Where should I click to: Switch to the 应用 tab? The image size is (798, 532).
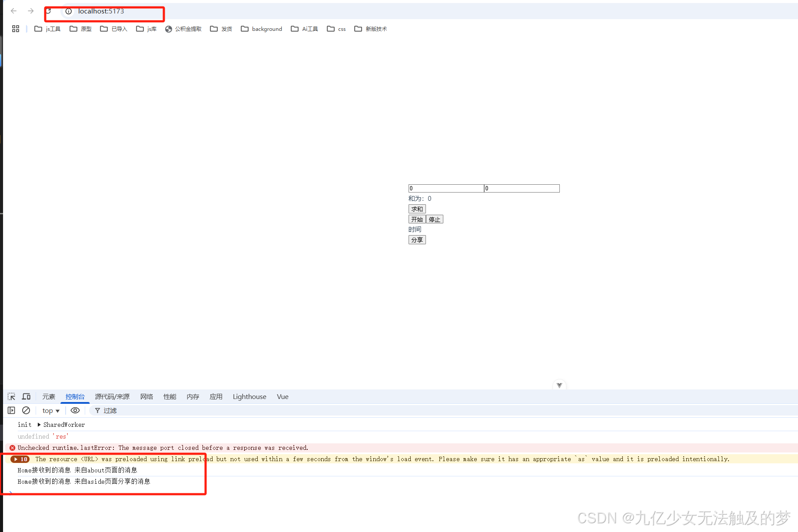(216, 396)
